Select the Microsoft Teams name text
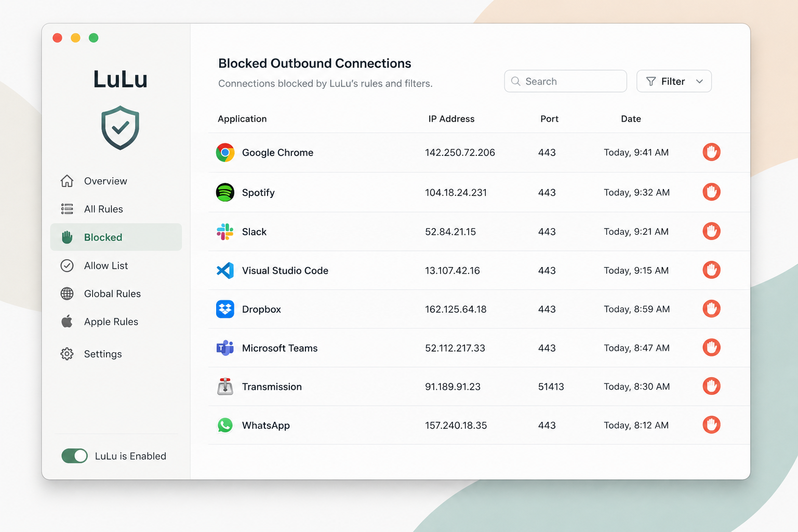 (280, 348)
